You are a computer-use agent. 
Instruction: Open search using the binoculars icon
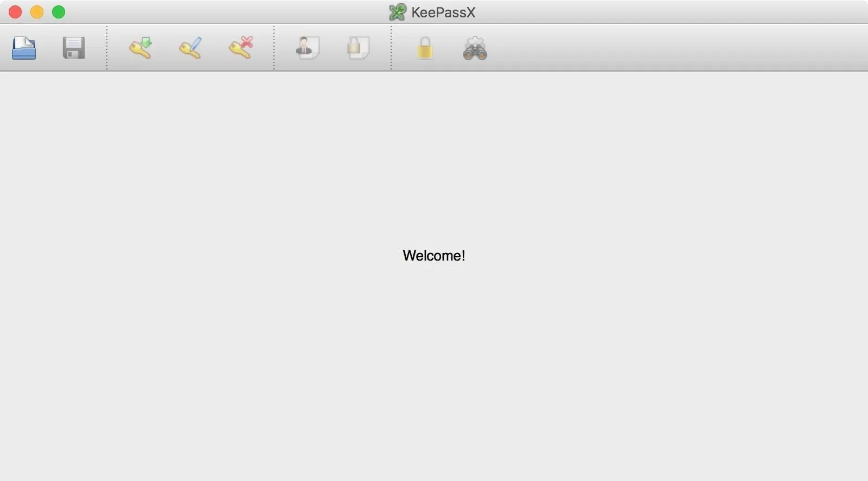click(475, 48)
